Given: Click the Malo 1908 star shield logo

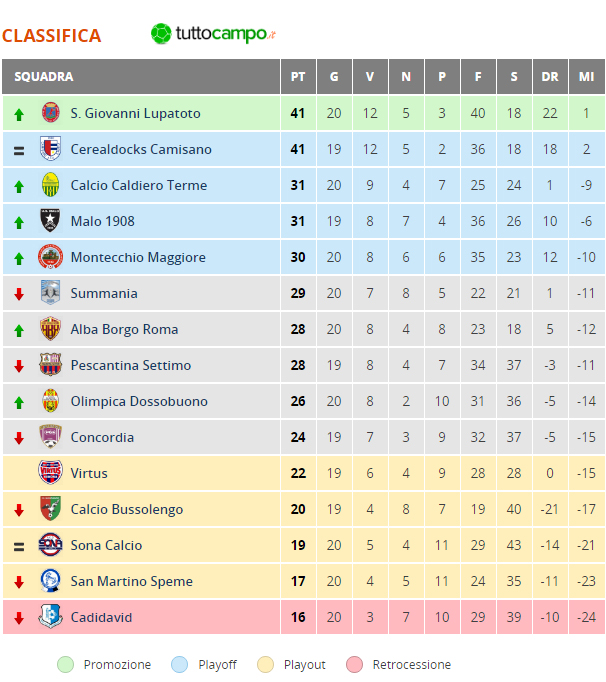Looking at the screenshot, I should pyautogui.click(x=50, y=221).
